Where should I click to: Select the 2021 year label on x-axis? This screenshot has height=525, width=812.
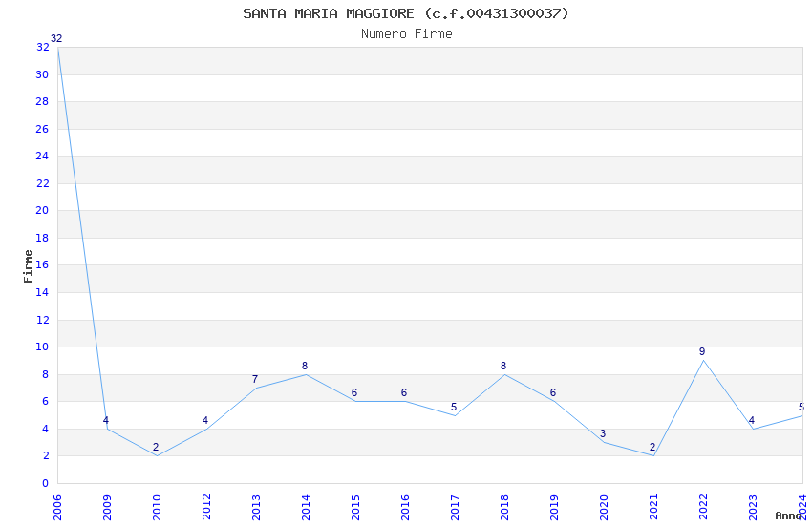coord(653,508)
